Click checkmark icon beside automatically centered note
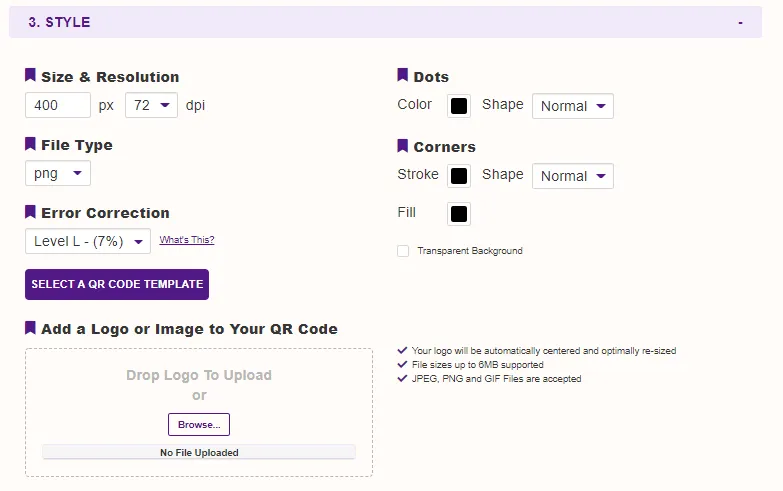Image resolution: width=783 pixels, height=491 pixels. [402, 350]
